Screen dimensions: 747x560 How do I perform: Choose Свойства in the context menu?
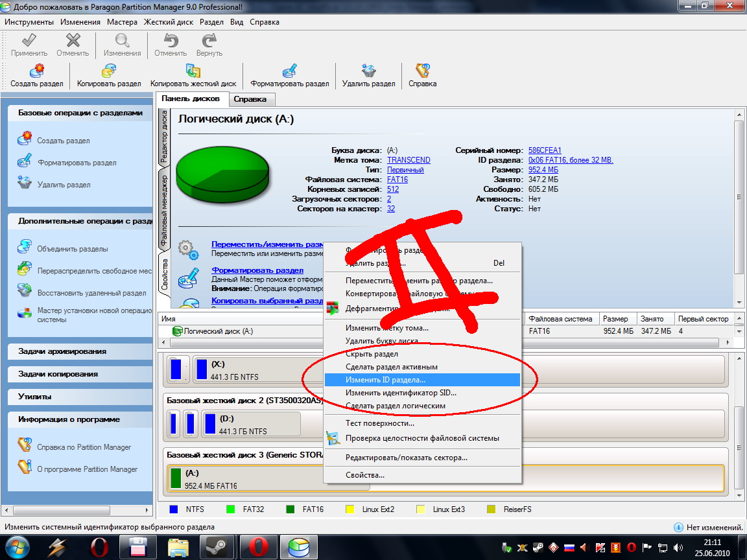422,474
